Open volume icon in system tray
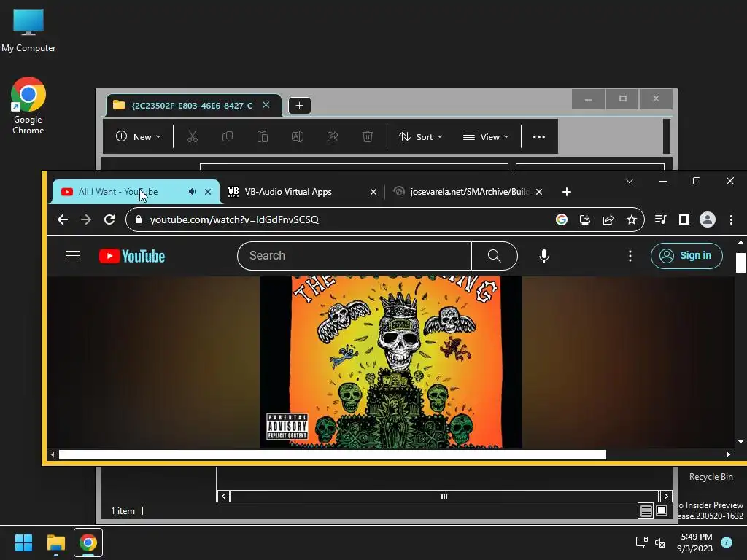Viewport: 747px width, 560px height. (x=659, y=542)
